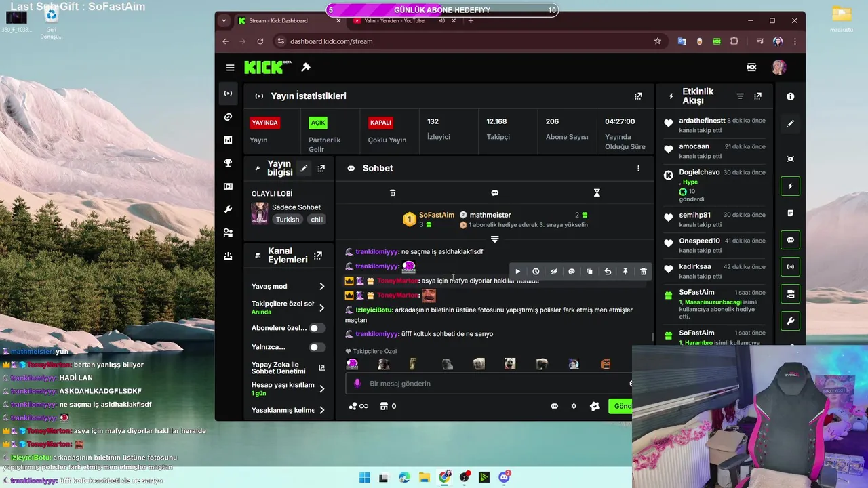Open the trophy achievements icon in sidebar
Viewport: 868px width, 488px height.
click(x=229, y=163)
